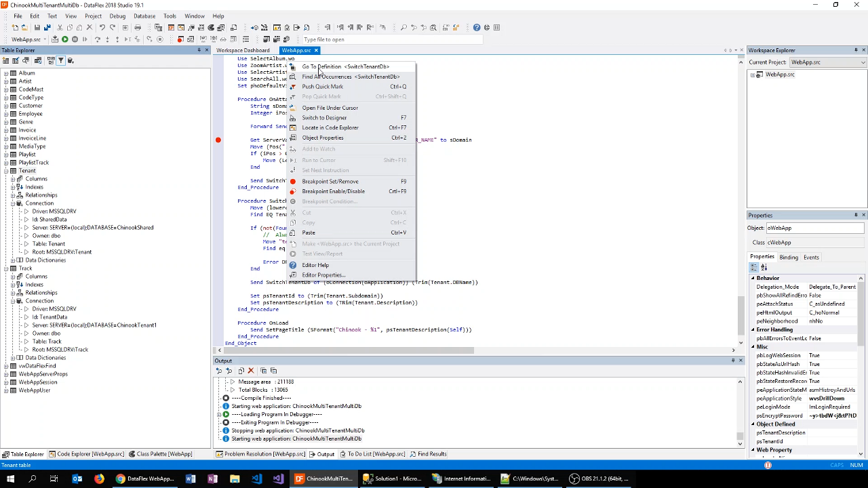Click the Save file toolbar icon

[x=37, y=28]
